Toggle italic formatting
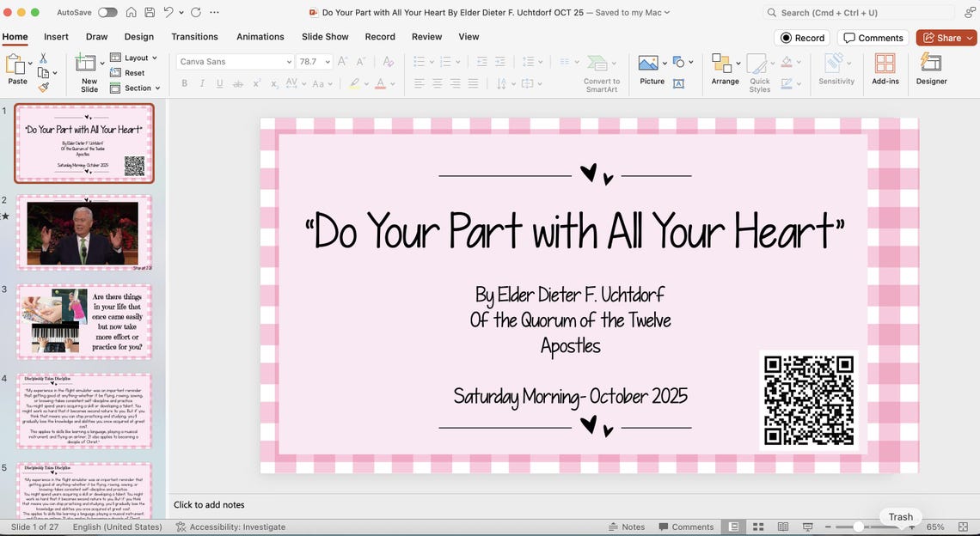The width and height of the screenshot is (980, 536). coord(201,82)
